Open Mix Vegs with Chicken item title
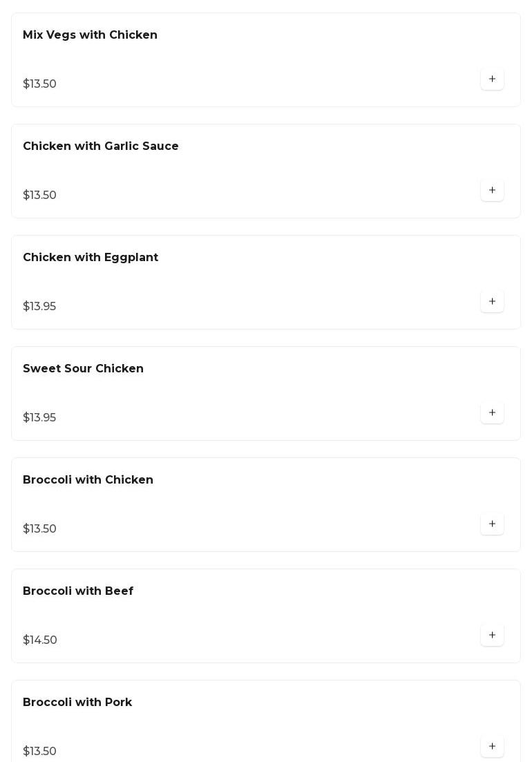 (90, 35)
